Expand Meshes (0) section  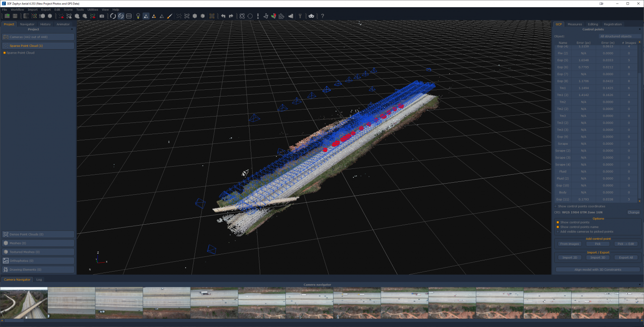pyautogui.click(x=38, y=243)
